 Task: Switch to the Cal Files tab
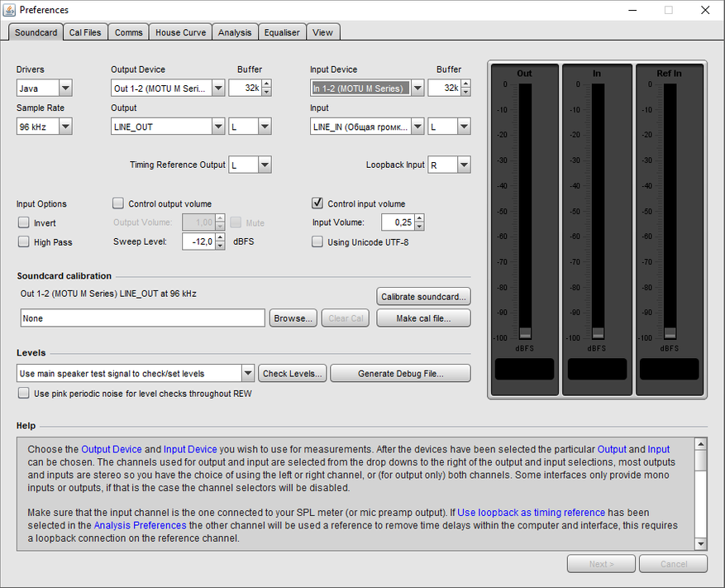point(85,32)
